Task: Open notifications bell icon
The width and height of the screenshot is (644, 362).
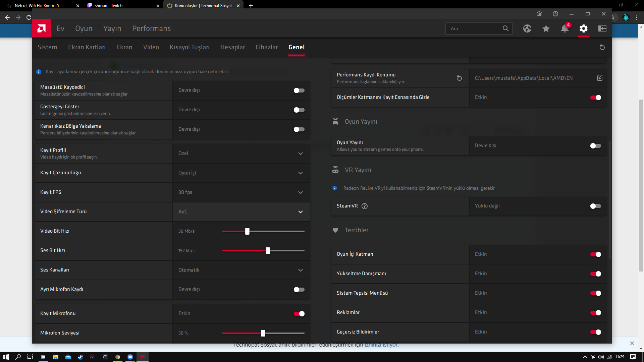Action: click(x=565, y=28)
